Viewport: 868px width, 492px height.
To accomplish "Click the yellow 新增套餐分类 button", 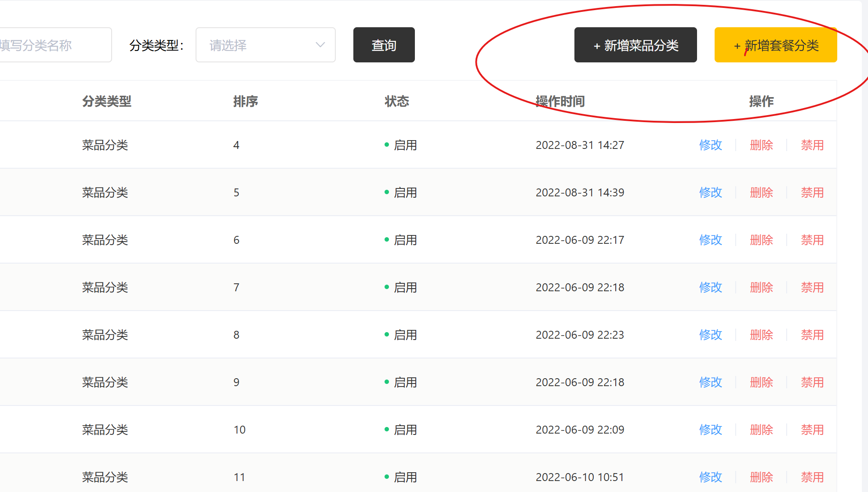I will point(775,45).
